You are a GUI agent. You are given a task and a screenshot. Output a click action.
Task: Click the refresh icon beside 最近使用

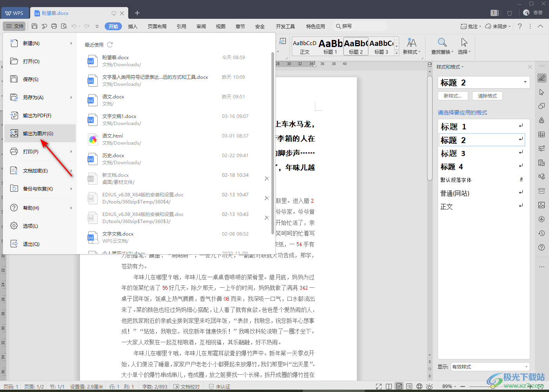pos(110,45)
